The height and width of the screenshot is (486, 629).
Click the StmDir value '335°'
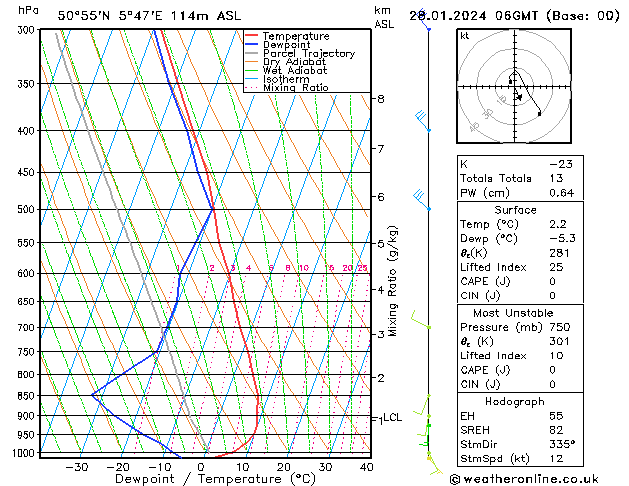point(562,444)
